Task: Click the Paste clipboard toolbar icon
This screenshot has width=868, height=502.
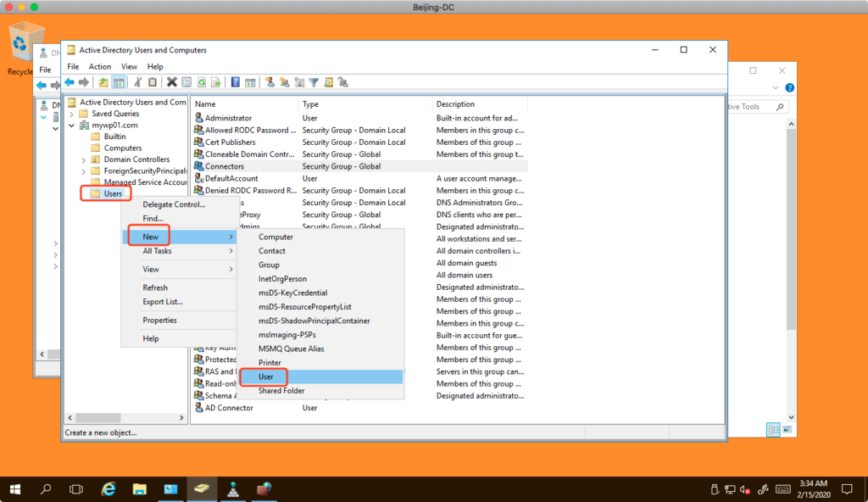Action: click(x=153, y=82)
